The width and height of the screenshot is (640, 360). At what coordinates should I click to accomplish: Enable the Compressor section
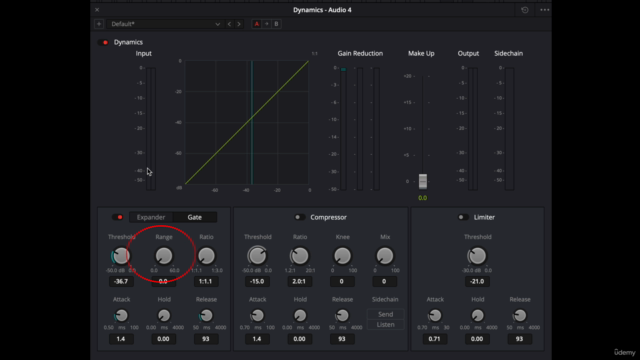coord(300,217)
